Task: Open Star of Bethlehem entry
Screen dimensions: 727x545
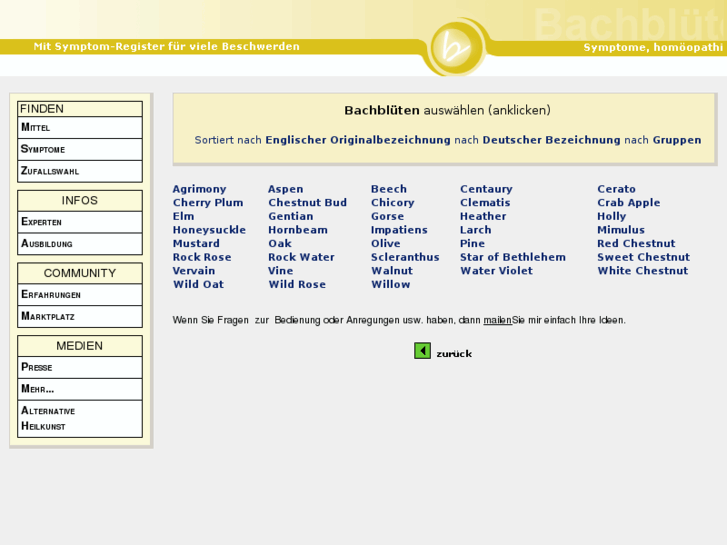Action: (x=512, y=257)
